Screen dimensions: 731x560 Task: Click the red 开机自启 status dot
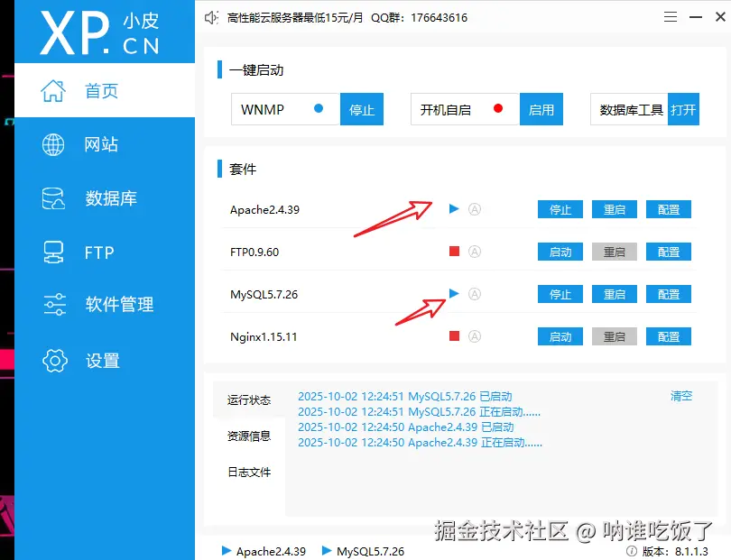coord(498,108)
